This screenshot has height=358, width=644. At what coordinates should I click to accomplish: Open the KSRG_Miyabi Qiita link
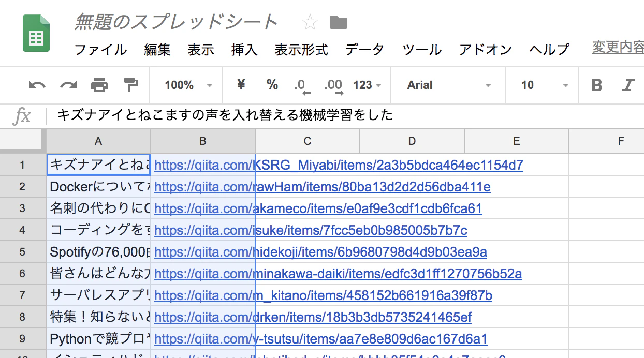(x=339, y=165)
